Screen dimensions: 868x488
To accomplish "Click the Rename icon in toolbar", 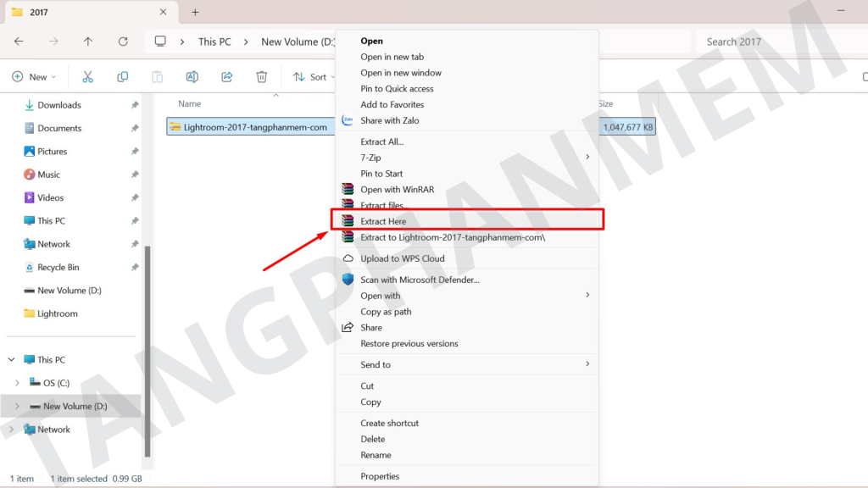I will tap(192, 77).
